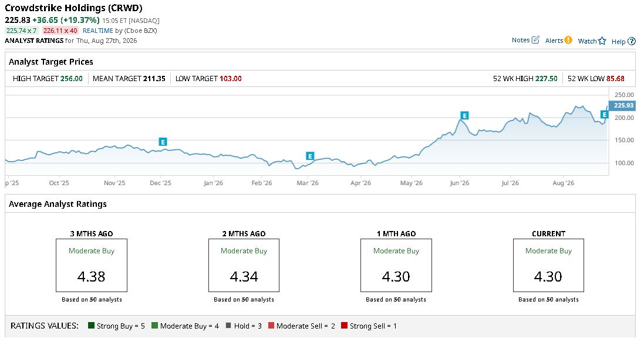Select the December 2025 earnings marker

coord(163,142)
